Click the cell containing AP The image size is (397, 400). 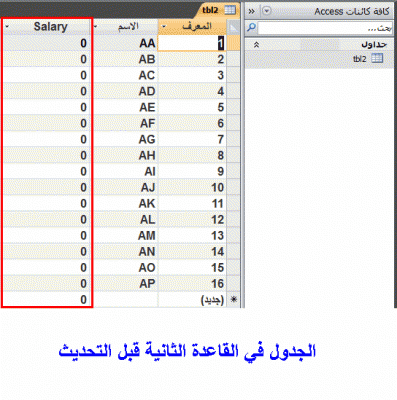[x=125, y=283]
